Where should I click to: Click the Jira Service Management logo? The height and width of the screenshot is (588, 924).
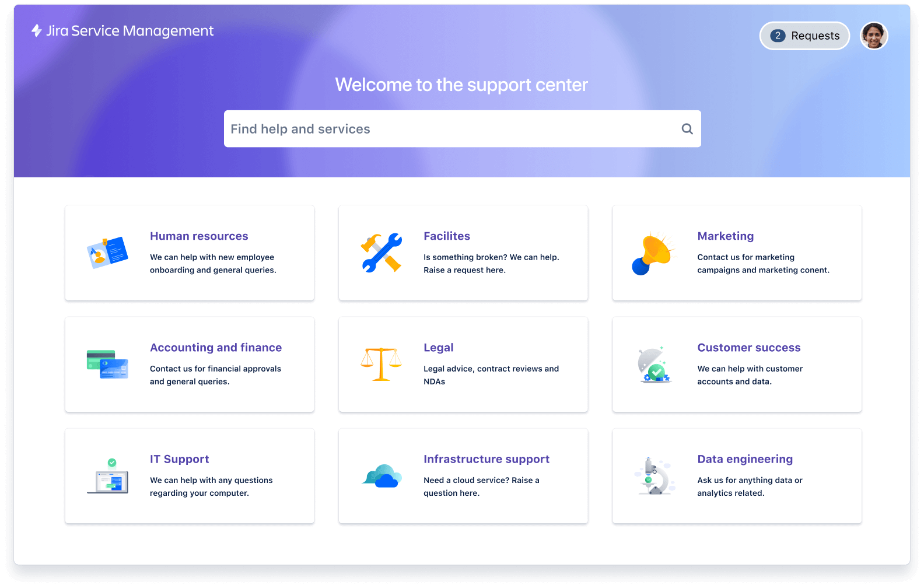click(123, 31)
